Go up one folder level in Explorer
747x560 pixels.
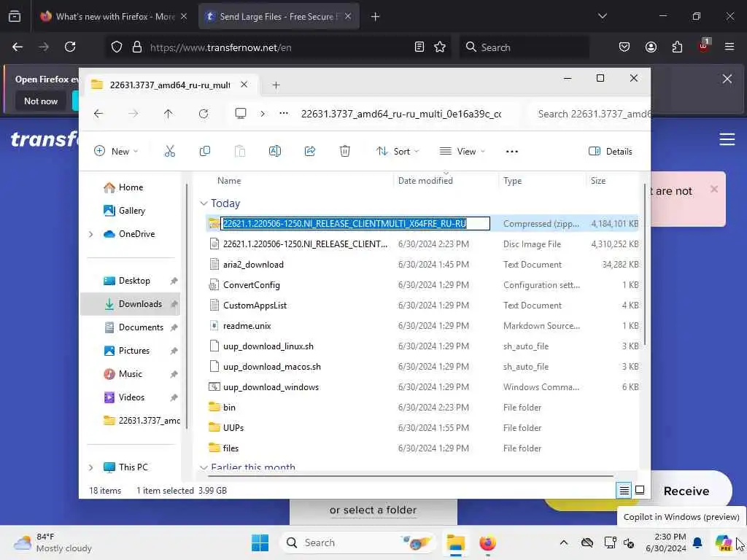[x=169, y=114]
